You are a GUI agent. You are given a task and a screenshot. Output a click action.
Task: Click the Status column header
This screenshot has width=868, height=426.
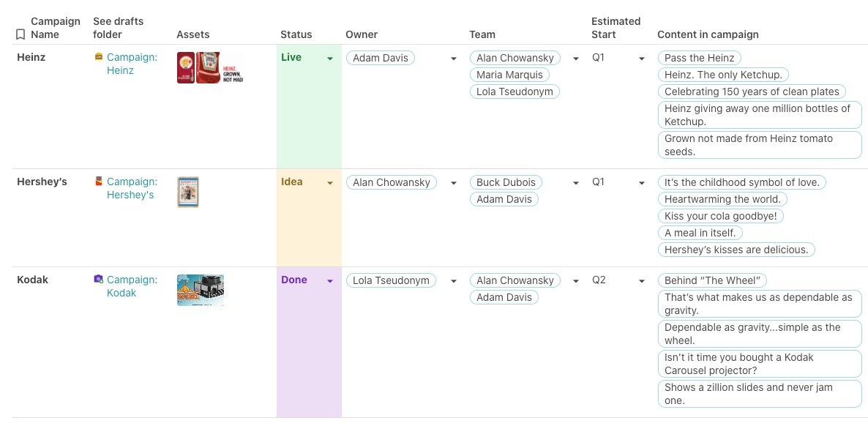click(x=296, y=34)
